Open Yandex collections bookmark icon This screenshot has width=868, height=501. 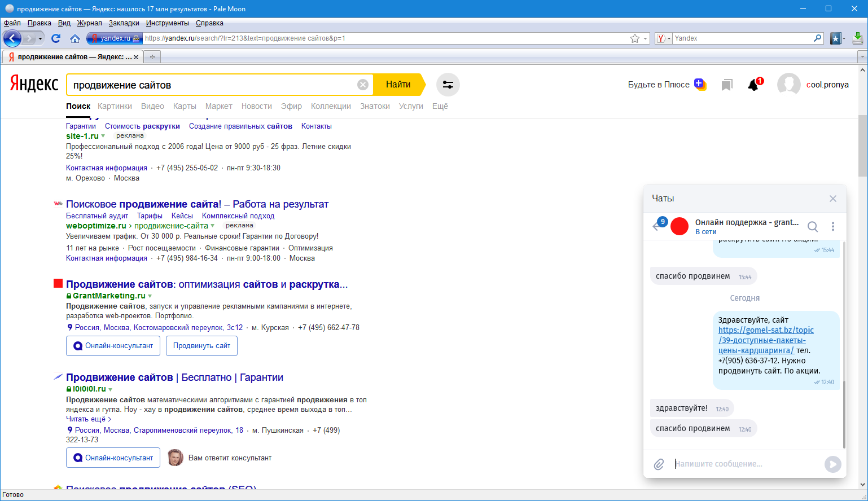tap(727, 85)
